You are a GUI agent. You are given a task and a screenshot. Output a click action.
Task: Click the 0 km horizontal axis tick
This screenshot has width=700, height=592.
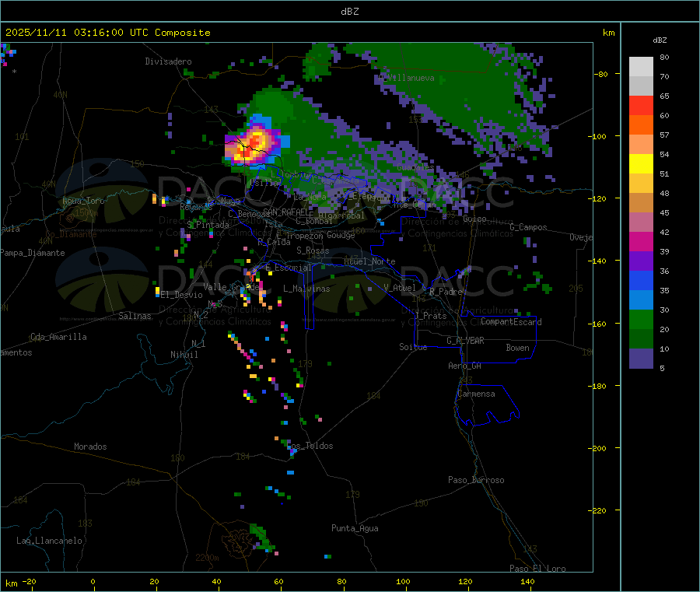[93, 581]
